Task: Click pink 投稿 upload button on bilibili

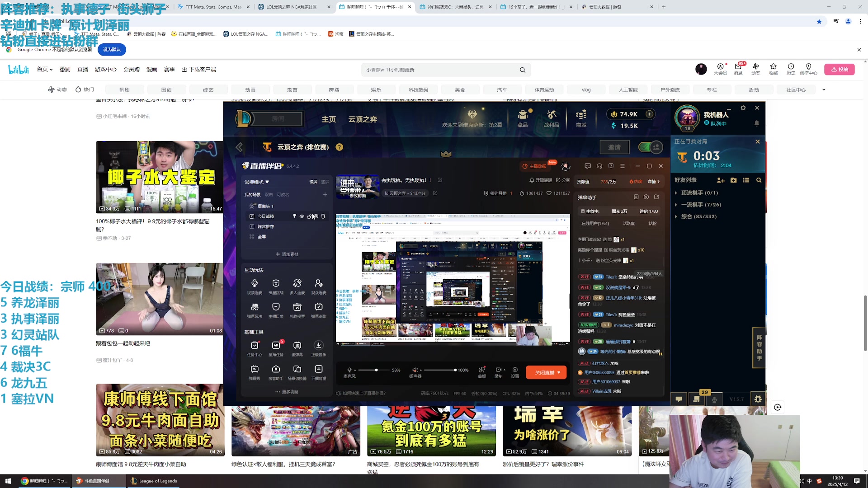Action: click(x=840, y=70)
